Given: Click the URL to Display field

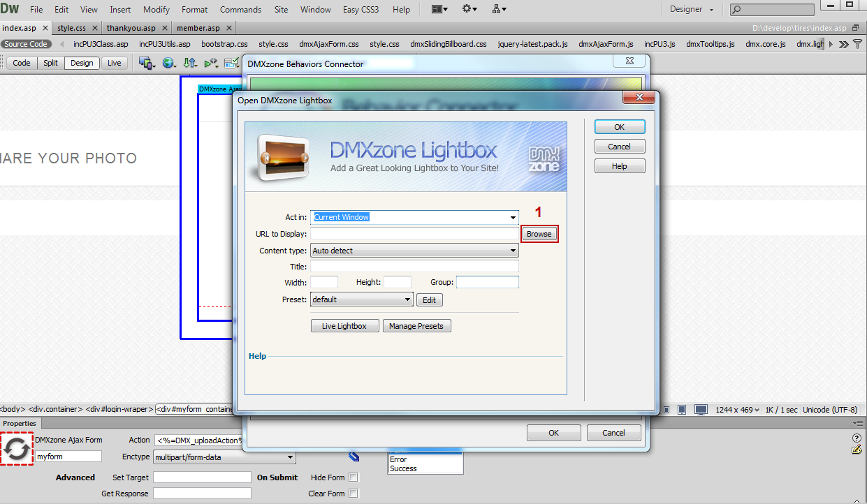Looking at the screenshot, I should pos(414,234).
